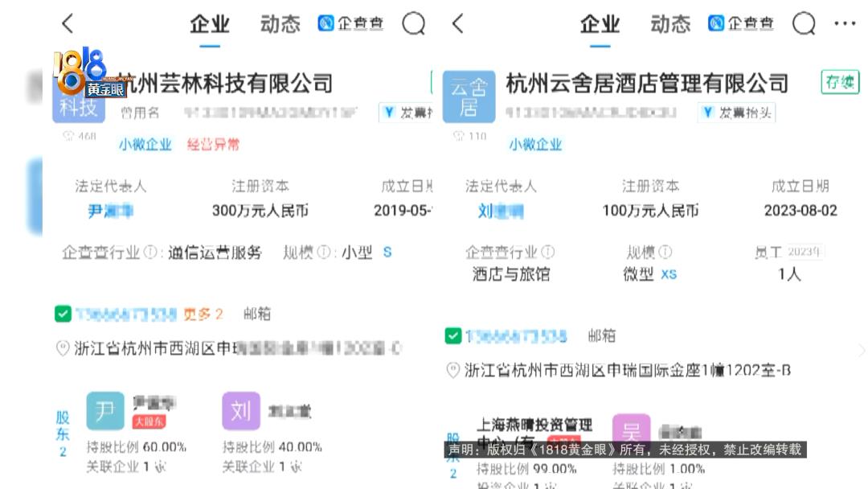Go back from the left company page
The height and width of the screenshot is (489, 868).
pyautogui.click(x=68, y=24)
